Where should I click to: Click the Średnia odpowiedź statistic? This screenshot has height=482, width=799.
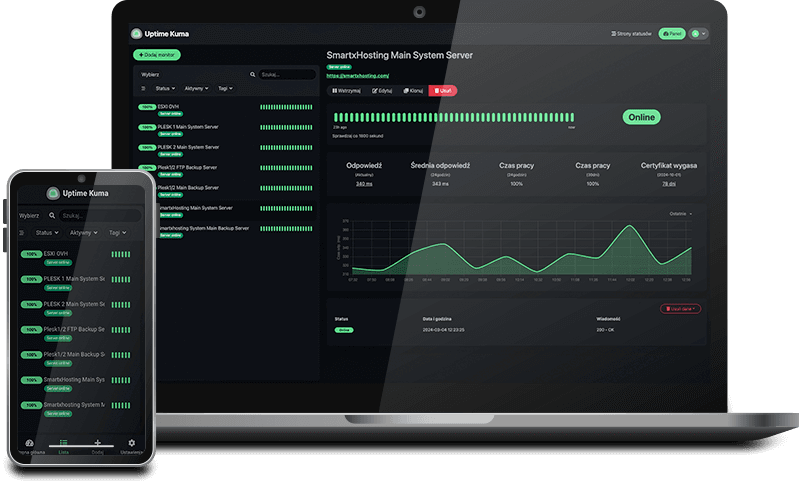pyautogui.click(x=440, y=174)
